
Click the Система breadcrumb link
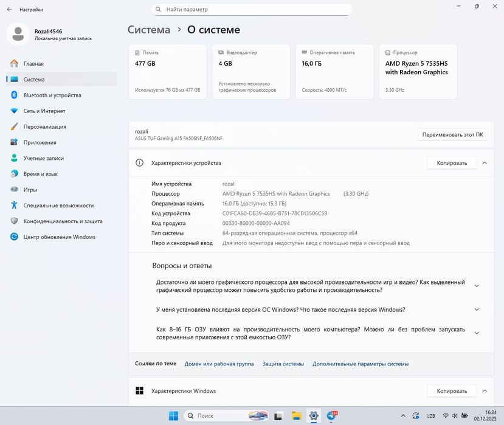(x=149, y=30)
